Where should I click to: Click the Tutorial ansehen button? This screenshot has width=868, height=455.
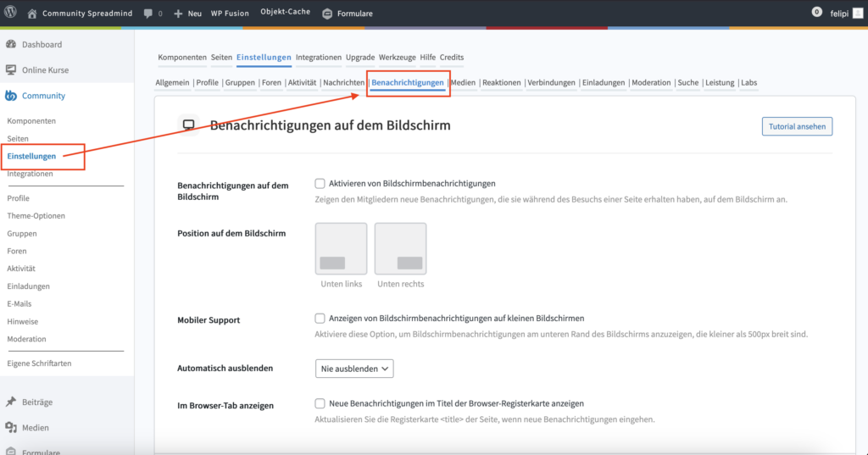(x=797, y=126)
